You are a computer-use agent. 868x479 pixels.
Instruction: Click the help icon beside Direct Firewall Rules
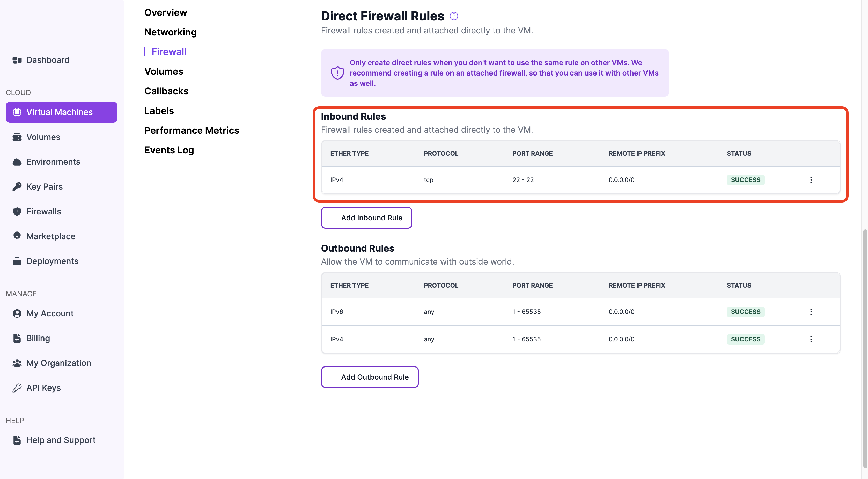(x=454, y=16)
